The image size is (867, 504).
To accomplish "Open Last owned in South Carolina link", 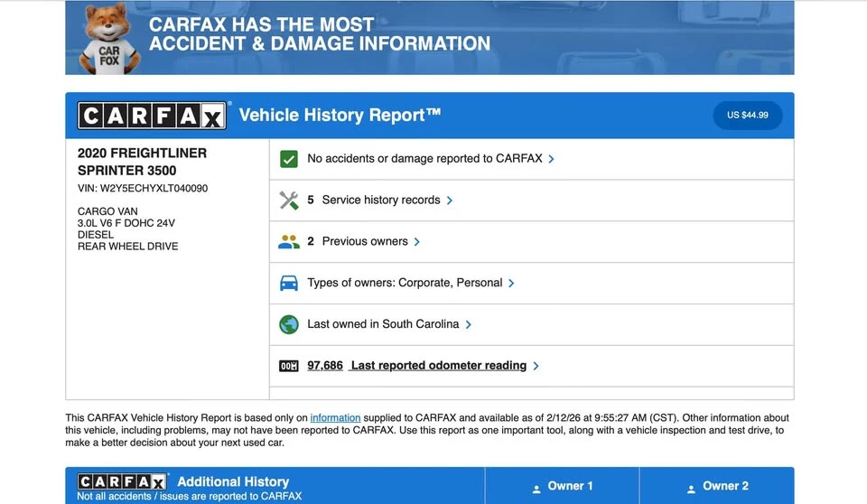I will point(383,323).
